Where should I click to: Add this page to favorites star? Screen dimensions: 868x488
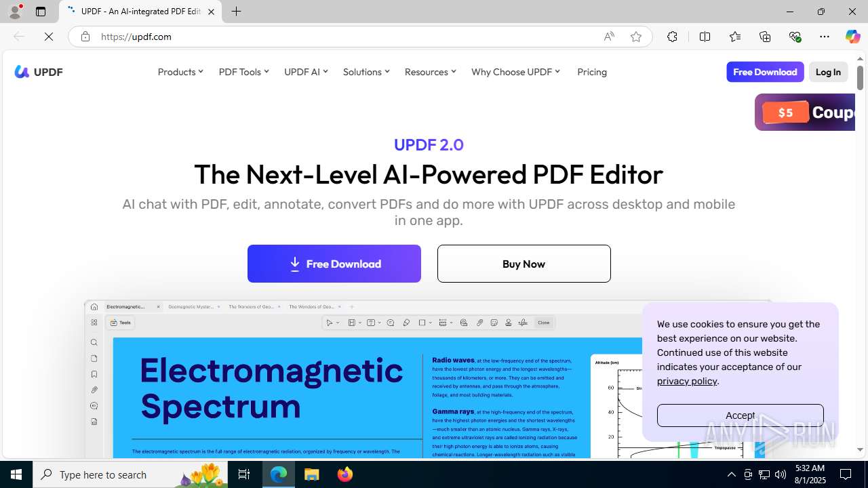[636, 37]
